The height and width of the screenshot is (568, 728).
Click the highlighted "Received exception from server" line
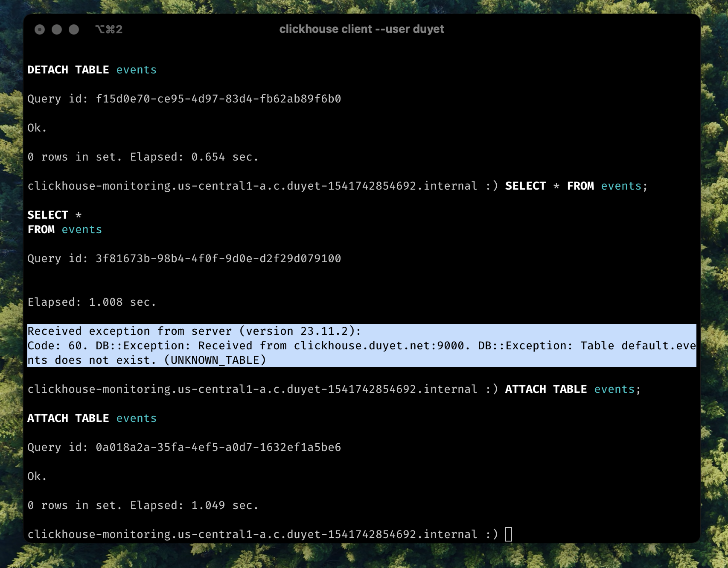(x=129, y=331)
